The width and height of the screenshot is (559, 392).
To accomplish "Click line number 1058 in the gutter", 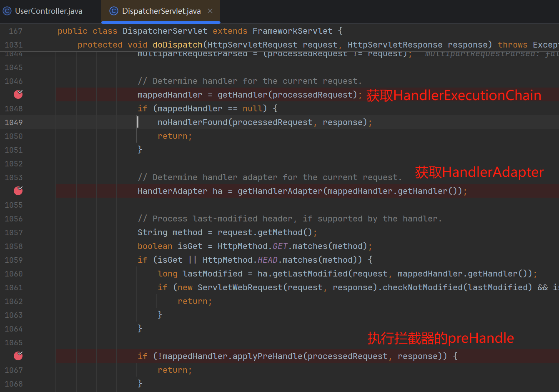I will [x=14, y=246].
